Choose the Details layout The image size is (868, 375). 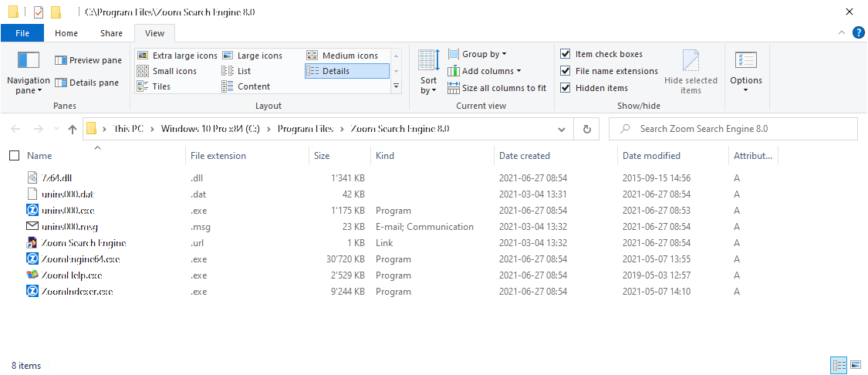[x=347, y=71]
